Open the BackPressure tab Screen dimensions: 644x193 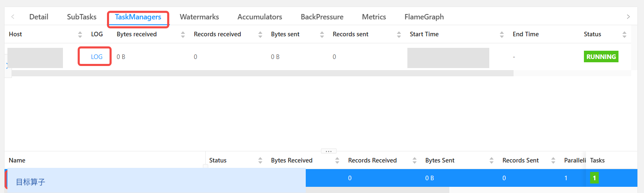tap(322, 17)
